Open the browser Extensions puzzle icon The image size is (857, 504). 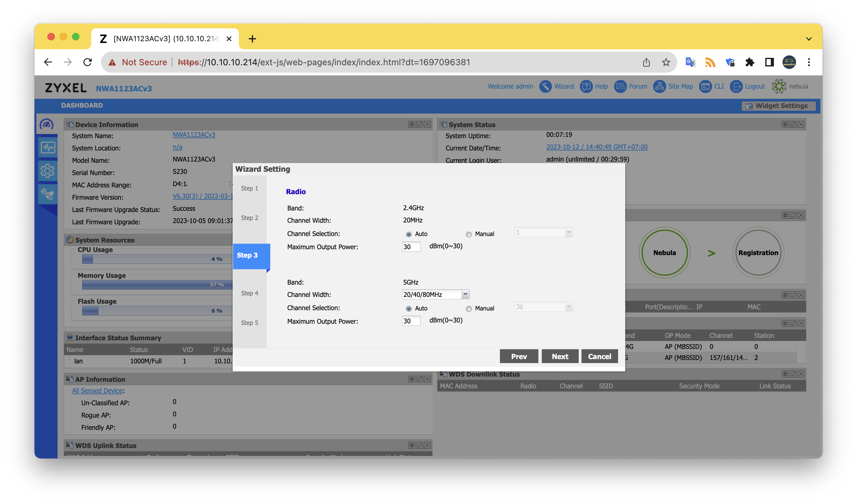(x=750, y=62)
